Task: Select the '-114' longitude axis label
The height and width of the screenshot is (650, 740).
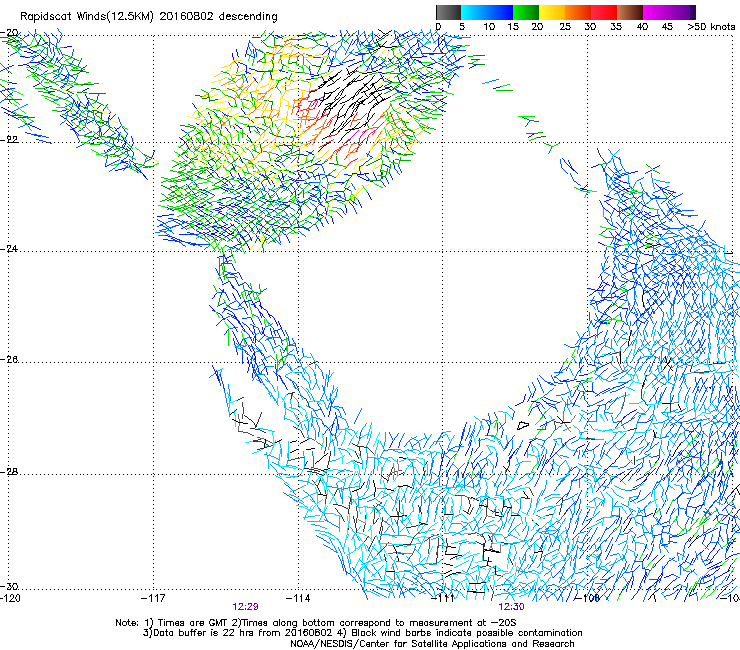Action: click(x=298, y=599)
